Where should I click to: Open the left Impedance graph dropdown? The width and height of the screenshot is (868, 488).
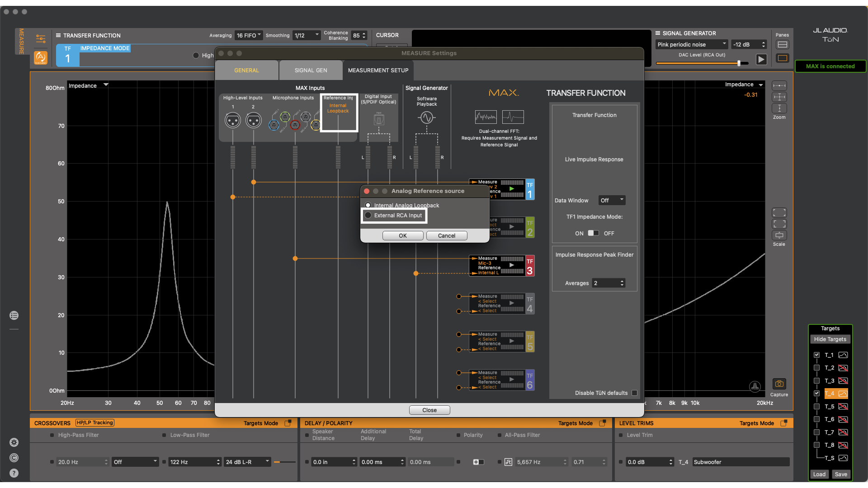pyautogui.click(x=89, y=85)
